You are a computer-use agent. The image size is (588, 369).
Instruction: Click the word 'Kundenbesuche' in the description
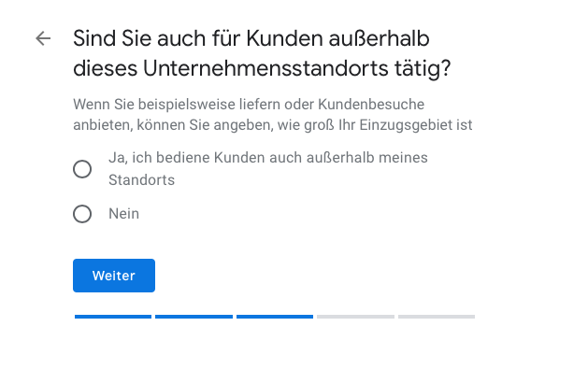[371, 104]
